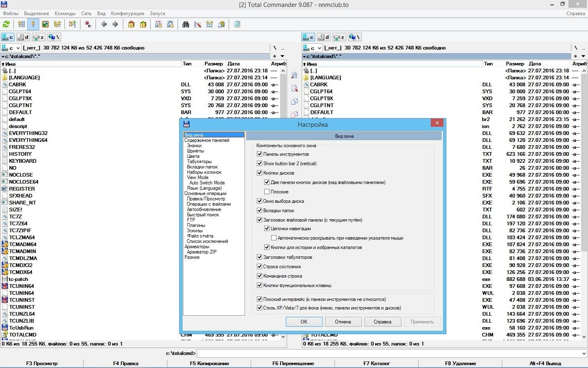
Task: Open the 'Конфигурация' menu
Action: tap(127, 13)
